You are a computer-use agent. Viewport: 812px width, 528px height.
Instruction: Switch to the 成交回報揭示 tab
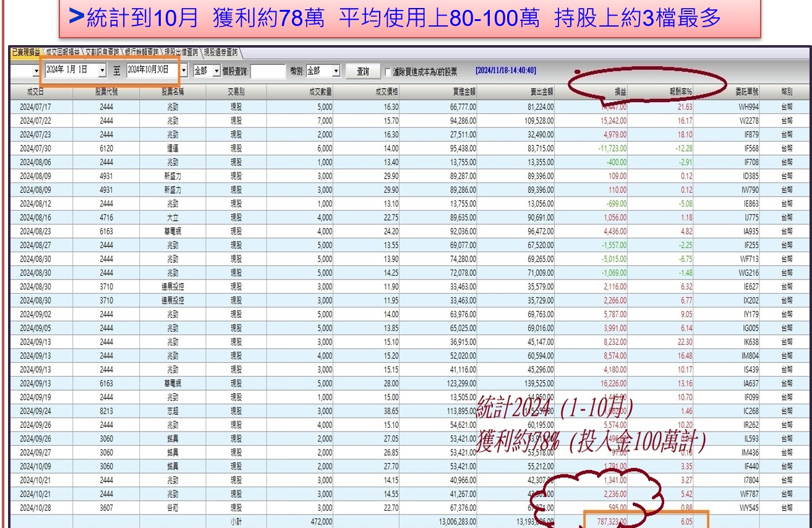(64, 52)
